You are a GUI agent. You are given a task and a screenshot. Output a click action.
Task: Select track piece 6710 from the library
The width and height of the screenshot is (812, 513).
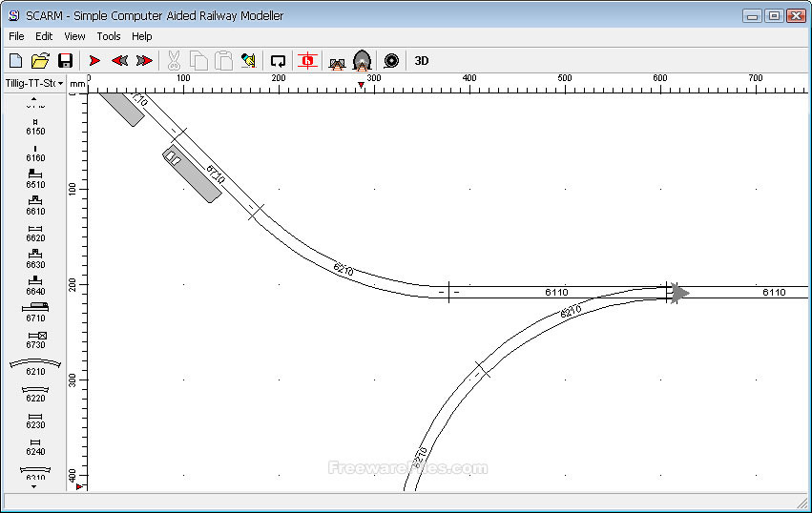(x=35, y=311)
